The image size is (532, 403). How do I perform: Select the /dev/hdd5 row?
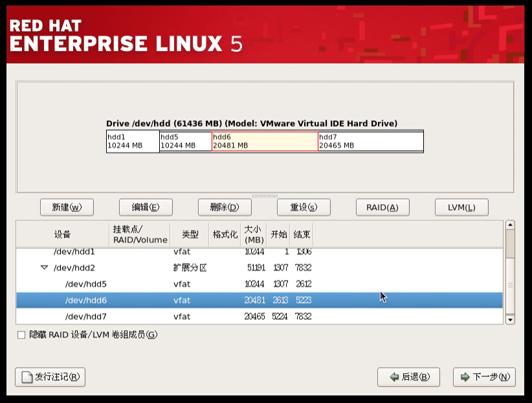pyautogui.click(x=260, y=284)
